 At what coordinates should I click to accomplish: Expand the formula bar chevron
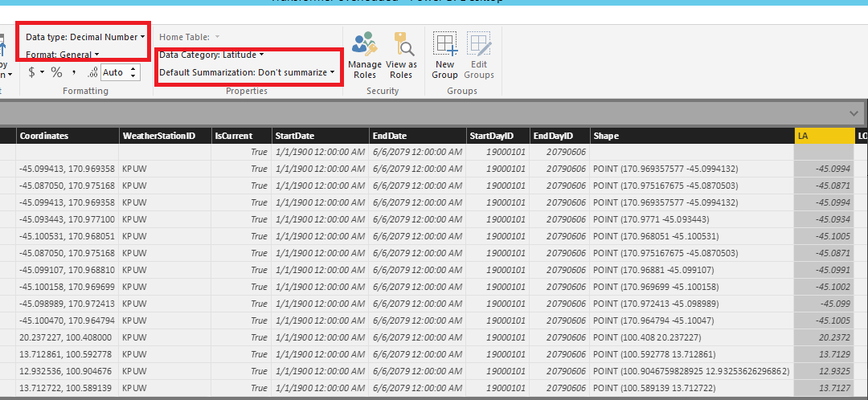pos(854,113)
